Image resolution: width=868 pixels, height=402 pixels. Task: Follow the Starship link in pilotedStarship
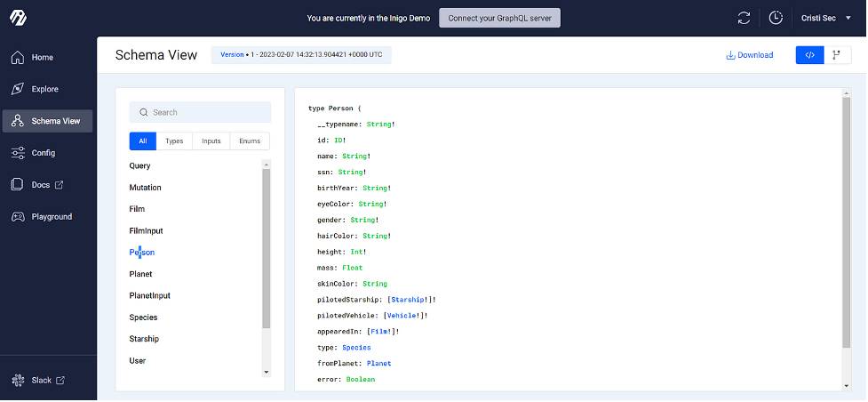click(409, 300)
